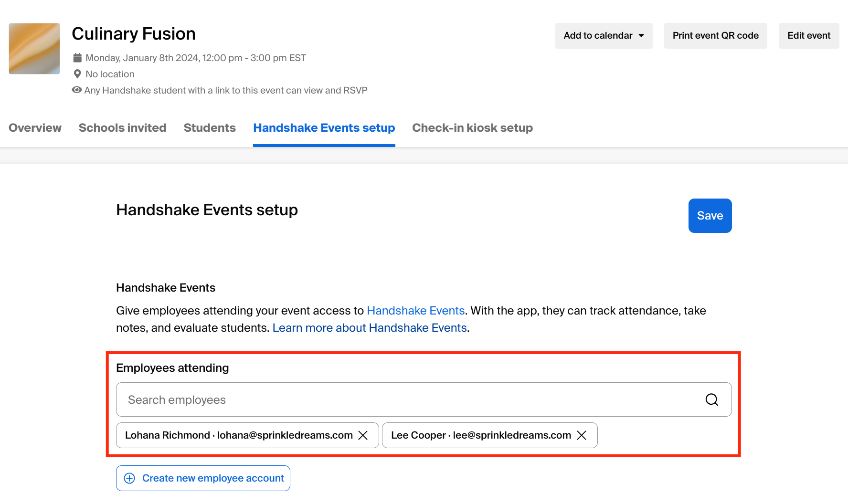Click the search magnifier icon in employees field

point(711,399)
